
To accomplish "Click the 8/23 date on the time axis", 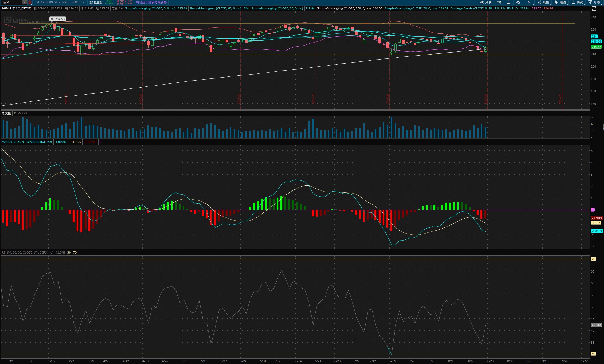I will click(490, 361).
